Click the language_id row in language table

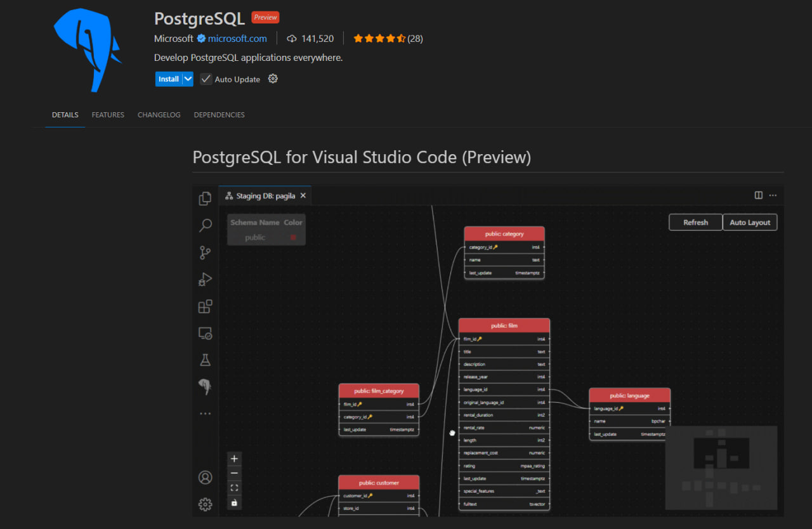click(x=629, y=408)
